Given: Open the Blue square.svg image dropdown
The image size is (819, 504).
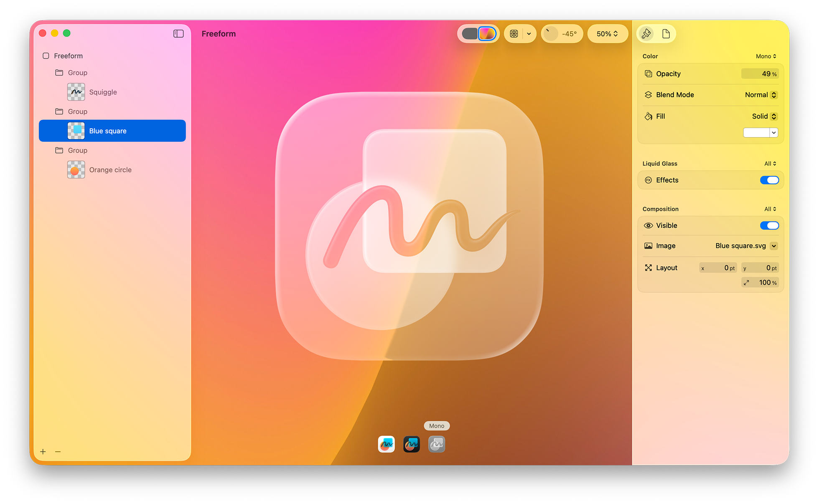Looking at the screenshot, I should [774, 246].
